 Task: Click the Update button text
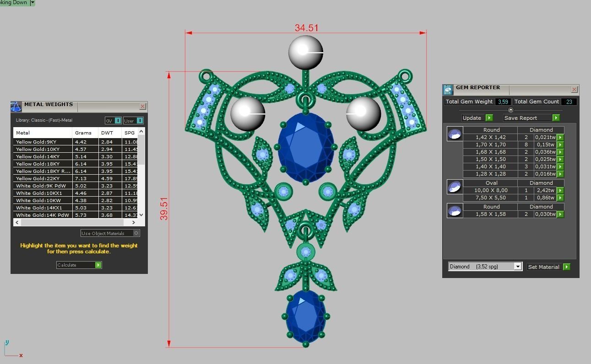click(472, 118)
